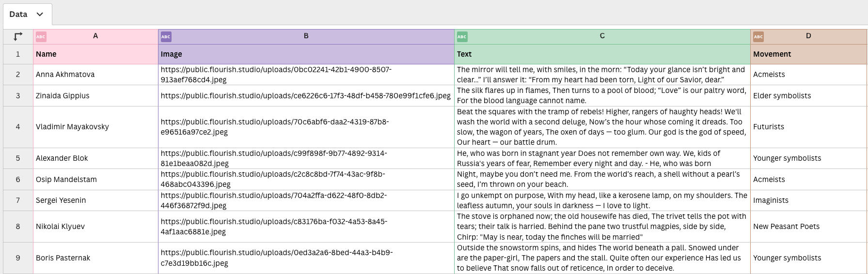Image resolution: width=868 pixels, height=274 pixels.
Task: Open the Data tab dropdown
Action: point(27,14)
